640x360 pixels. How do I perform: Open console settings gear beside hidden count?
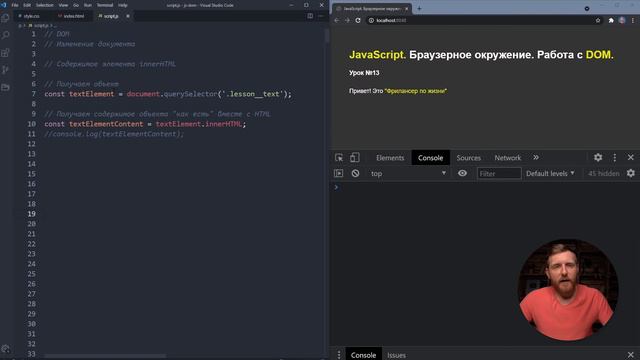tap(631, 173)
